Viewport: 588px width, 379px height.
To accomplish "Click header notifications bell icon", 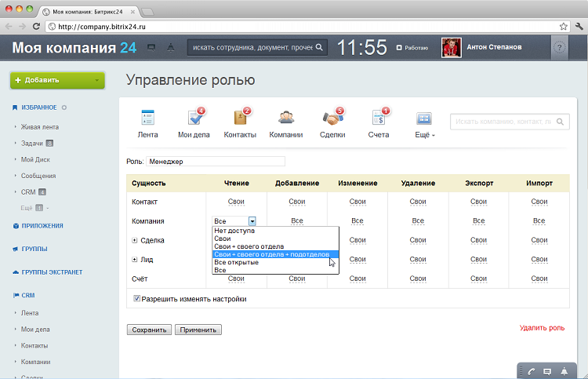I will coord(171,48).
